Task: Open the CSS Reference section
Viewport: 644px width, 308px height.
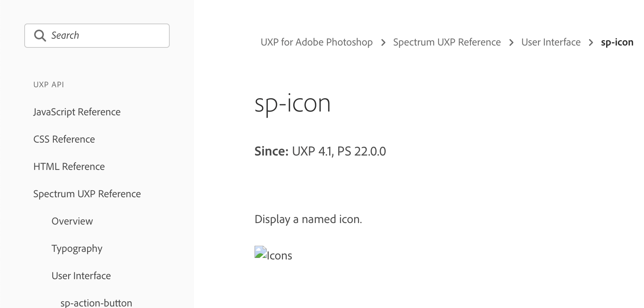Action: [x=64, y=139]
